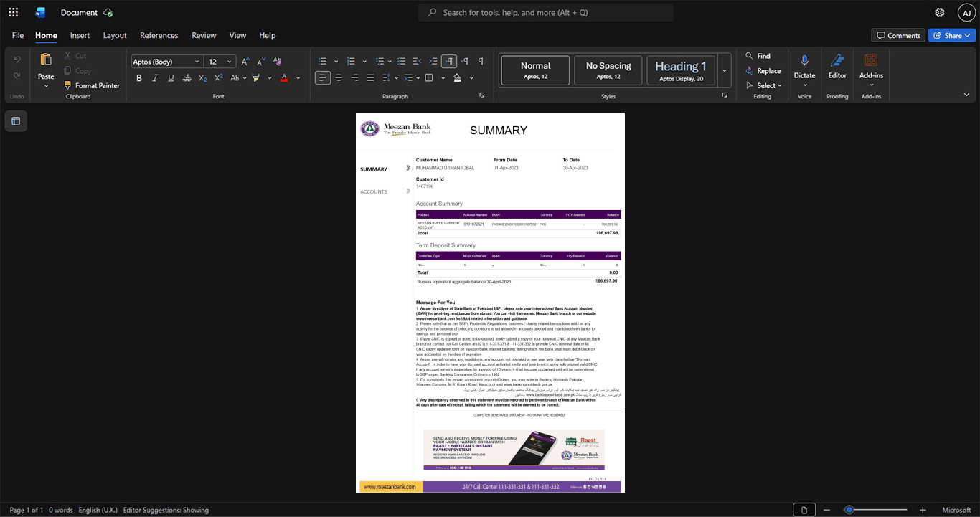Toggle left-to-right text direction
Image resolution: width=980 pixels, height=517 pixels.
point(449,62)
